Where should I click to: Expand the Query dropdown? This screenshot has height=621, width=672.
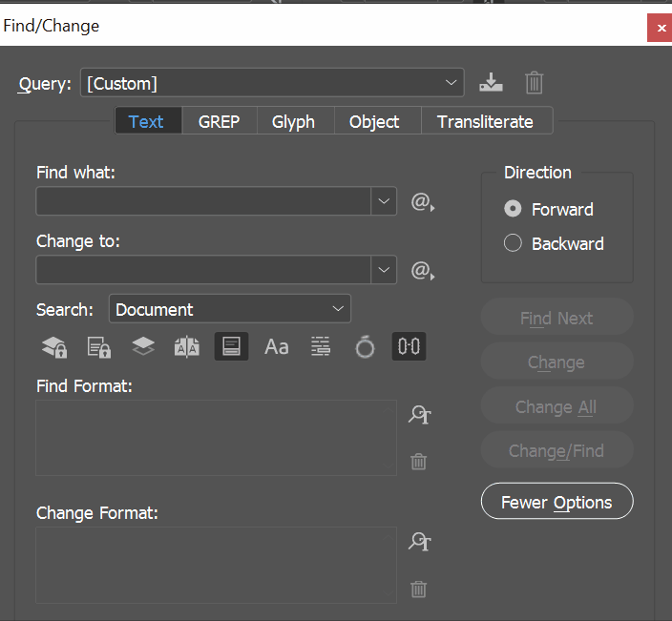pos(451,83)
